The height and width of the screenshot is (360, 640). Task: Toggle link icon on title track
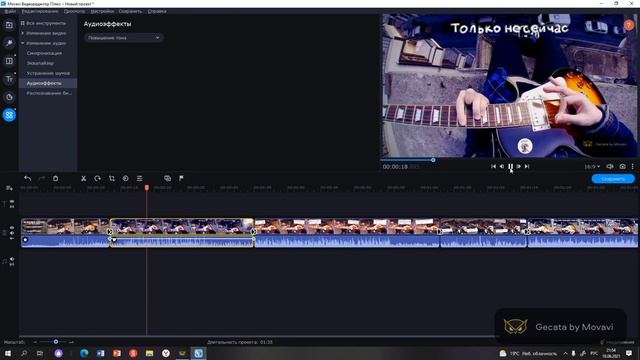(12, 207)
